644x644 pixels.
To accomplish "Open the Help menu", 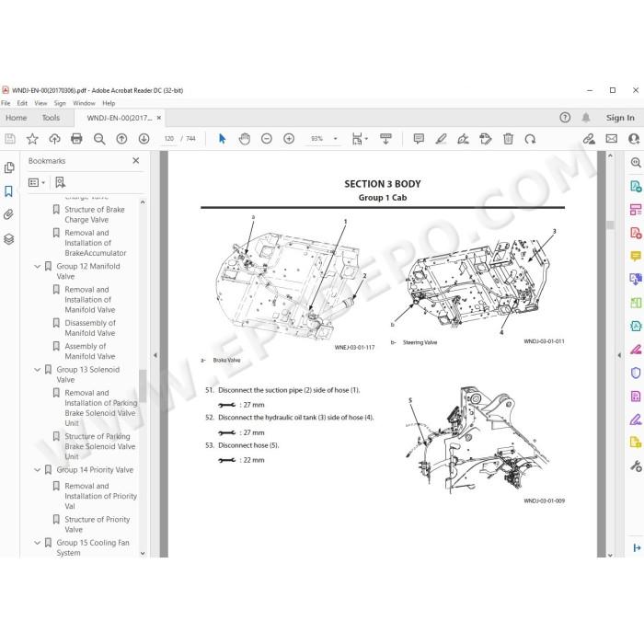I will pyautogui.click(x=109, y=103).
